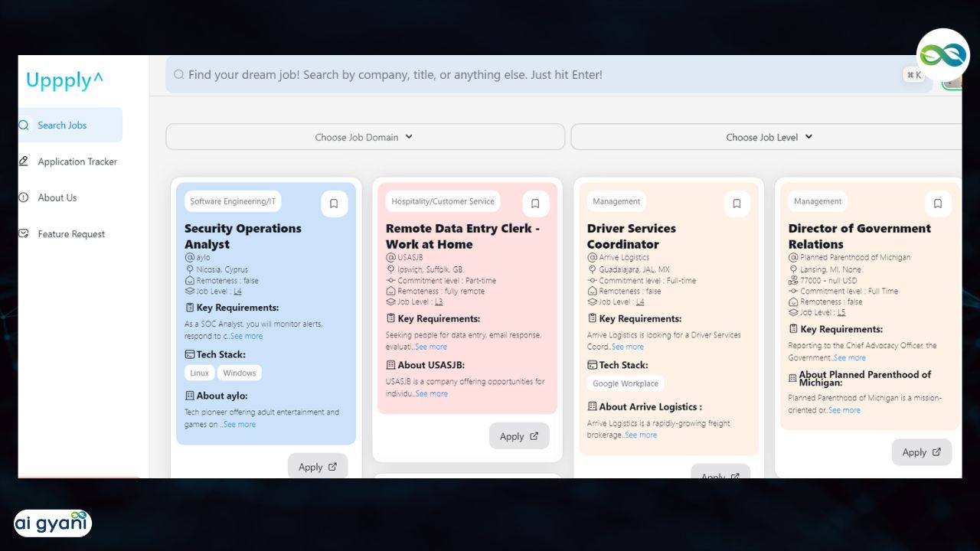This screenshot has height=551, width=980.
Task: Click the external link icon in USASJB Apply button
Action: click(x=534, y=436)
